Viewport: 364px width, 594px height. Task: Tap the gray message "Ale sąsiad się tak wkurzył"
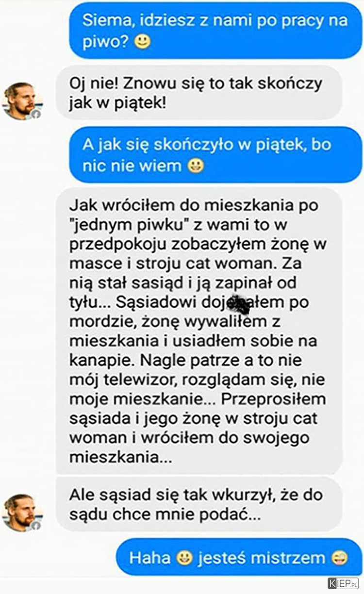pyautogui.click(x=199, y=505)
